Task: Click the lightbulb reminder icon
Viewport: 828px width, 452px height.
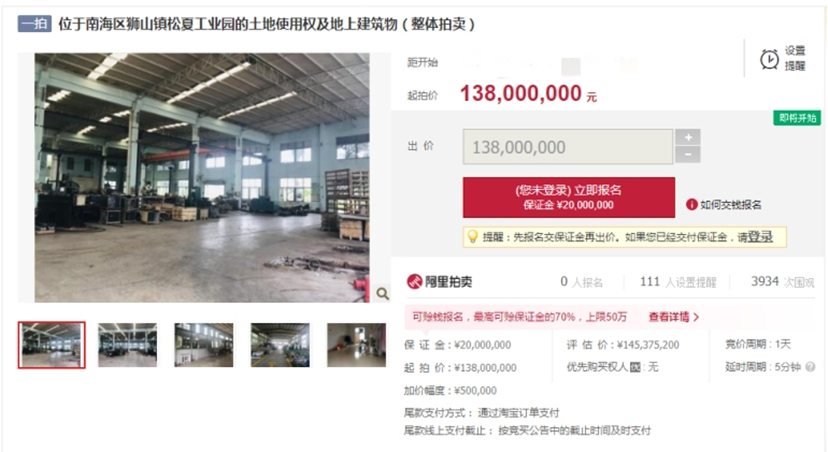Action: [473, 237]
